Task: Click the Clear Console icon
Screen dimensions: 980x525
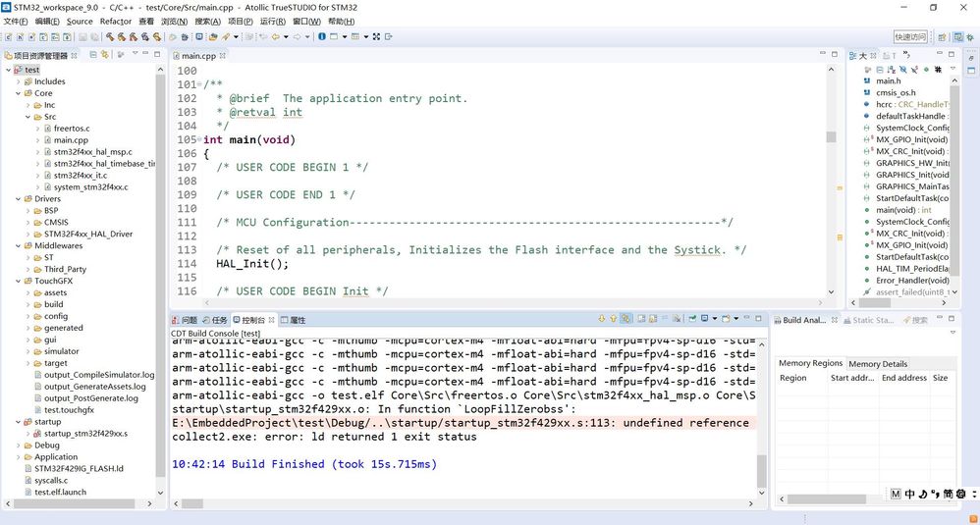Action: tap(677, 319)
